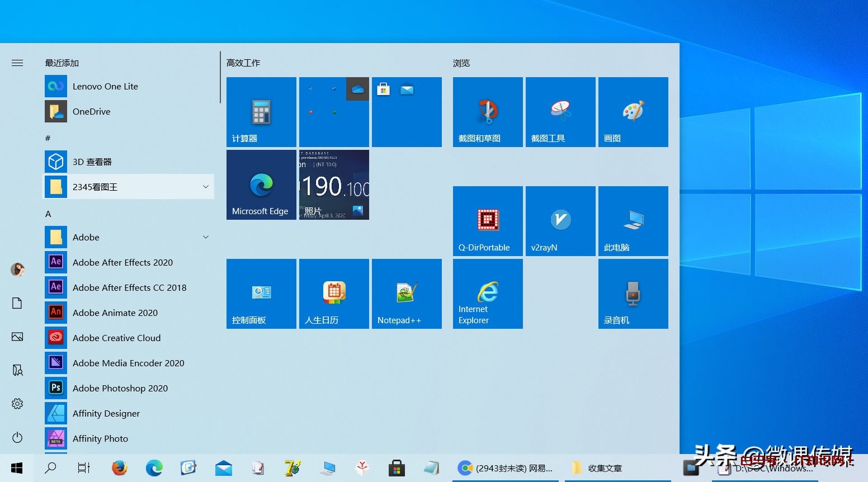868x482 pixels.
Task: Open the Photos (照片) live tile
Action: (334, 185)
